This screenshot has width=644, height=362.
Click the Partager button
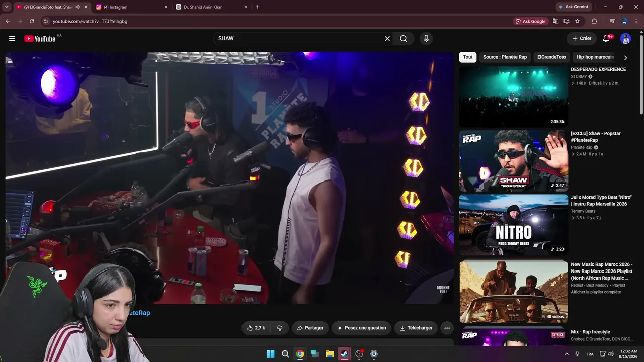click(310, 328)
